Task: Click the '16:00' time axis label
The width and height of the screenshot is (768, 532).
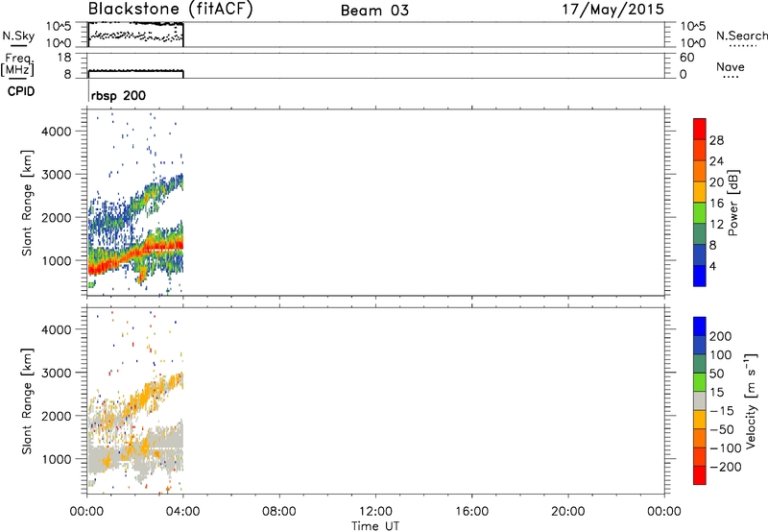Action: click(471, 512)
